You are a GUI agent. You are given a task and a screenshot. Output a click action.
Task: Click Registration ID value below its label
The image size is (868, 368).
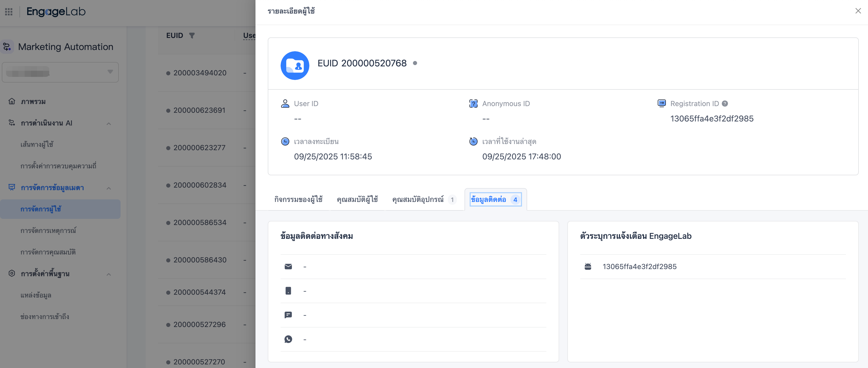(x=712, y=119)
